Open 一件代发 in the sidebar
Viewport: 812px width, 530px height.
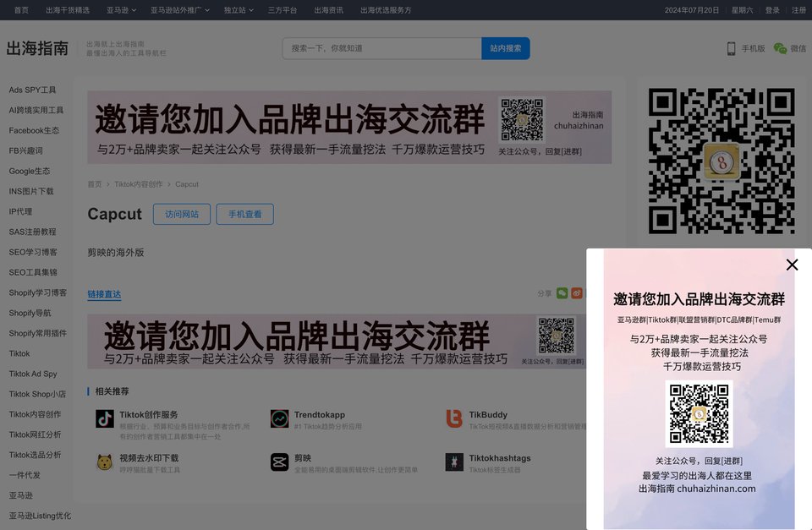pos(25,474)
